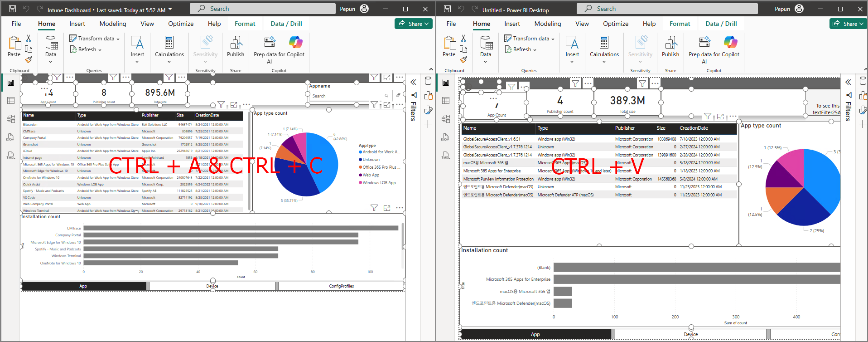Click the Cut scissors icon in Intune Dashboard ribbon

click(29, 39)
